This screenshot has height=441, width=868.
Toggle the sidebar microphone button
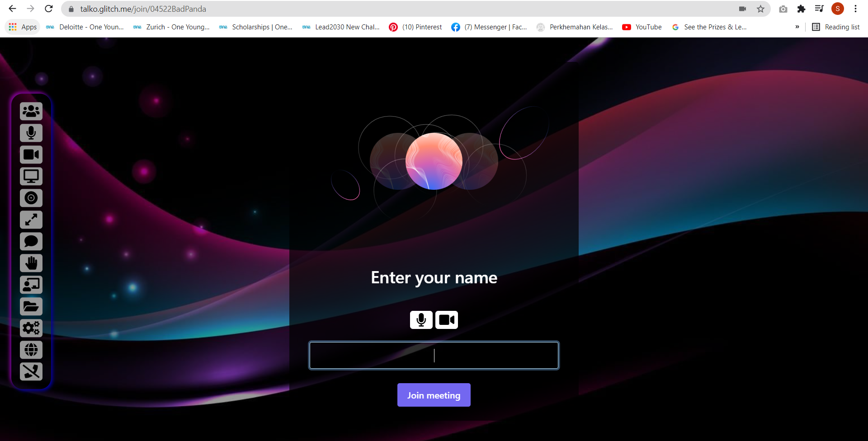point(31,133)
